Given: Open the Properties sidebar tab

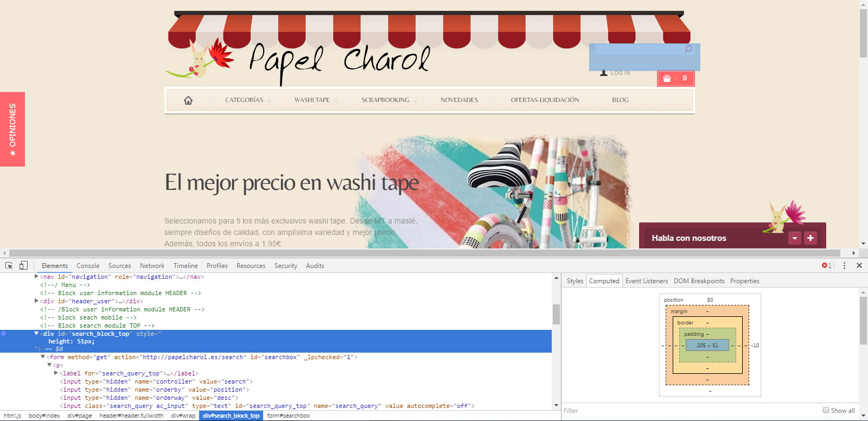Looking at the screenshot, I should (745, 281).
